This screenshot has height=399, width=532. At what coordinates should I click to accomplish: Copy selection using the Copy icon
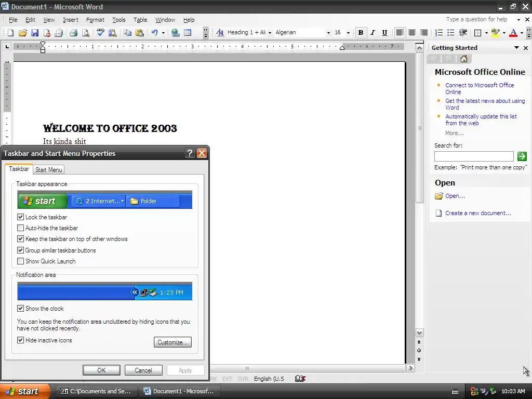point(128,33)
